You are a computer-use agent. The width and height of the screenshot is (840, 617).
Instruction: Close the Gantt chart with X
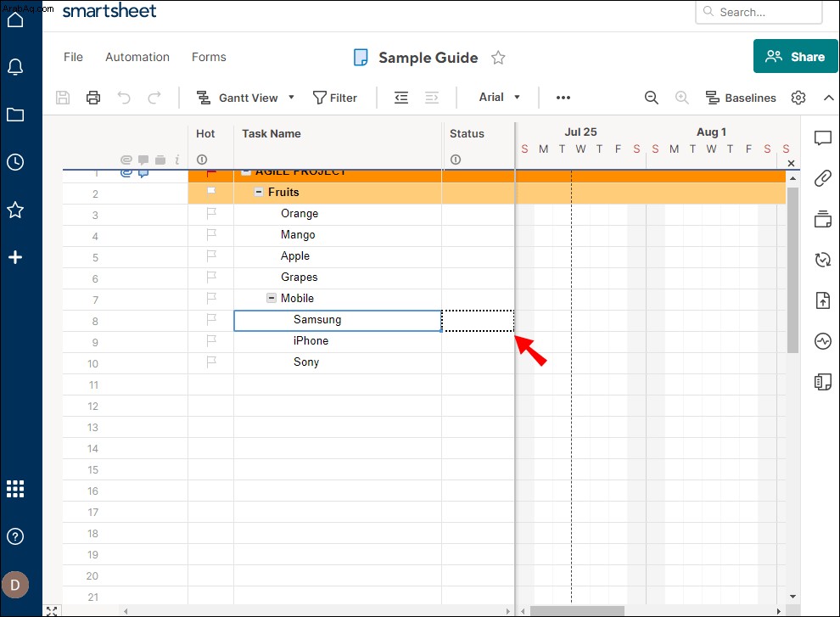coord(792,163)
